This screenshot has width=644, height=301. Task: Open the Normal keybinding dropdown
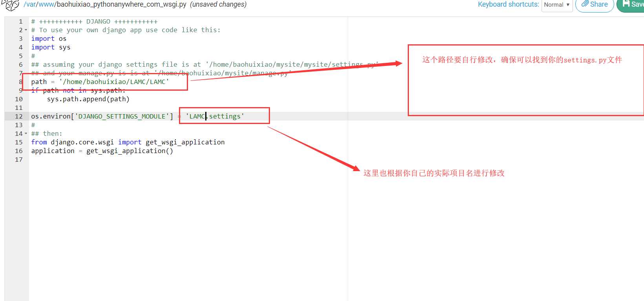pos(557,5)
